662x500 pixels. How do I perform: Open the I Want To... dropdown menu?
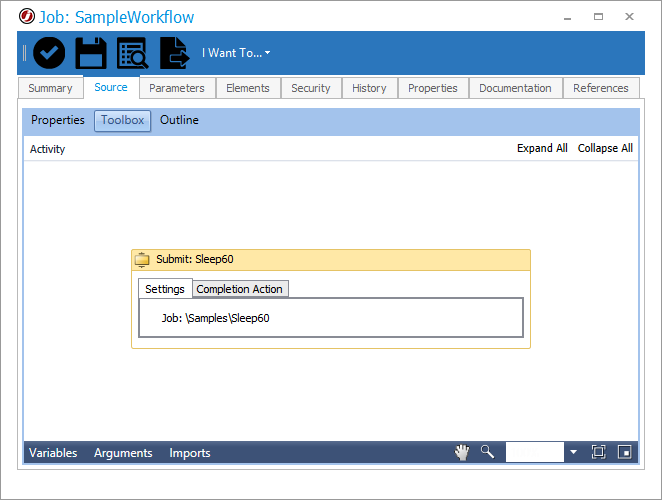(x=236, y=53)
